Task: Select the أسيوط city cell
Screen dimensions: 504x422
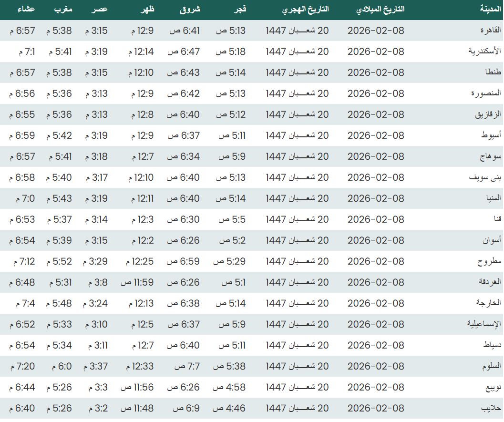Action: click(491, 135)
